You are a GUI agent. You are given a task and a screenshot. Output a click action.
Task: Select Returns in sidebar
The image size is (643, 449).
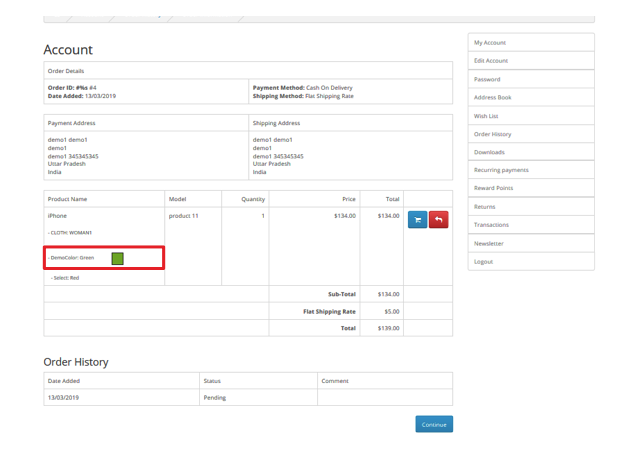click(x=485, y=207)
